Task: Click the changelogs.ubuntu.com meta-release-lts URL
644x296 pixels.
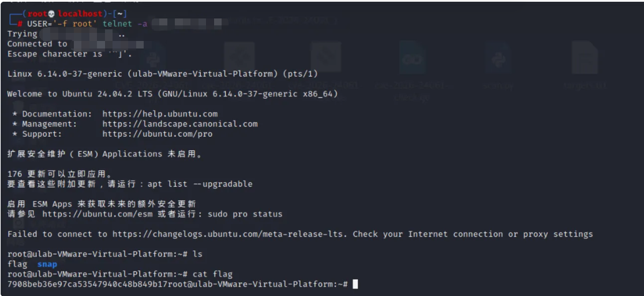Action: click(230, 234)
